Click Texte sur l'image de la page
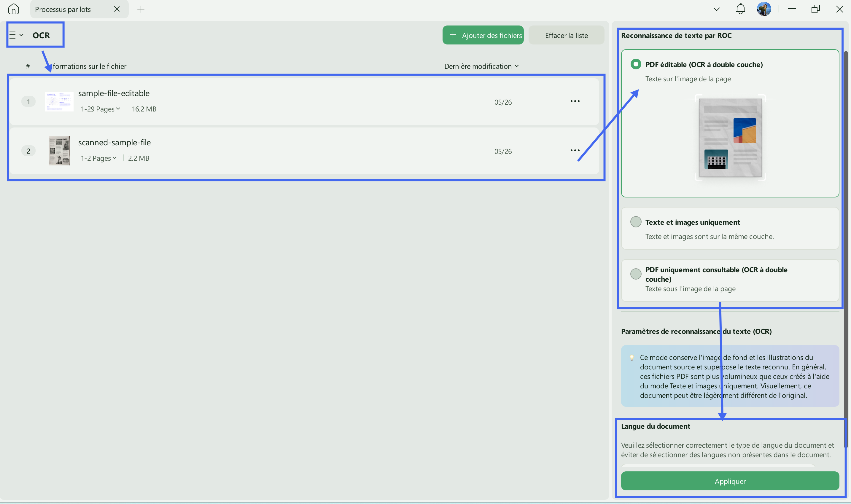 pos(688,79)
